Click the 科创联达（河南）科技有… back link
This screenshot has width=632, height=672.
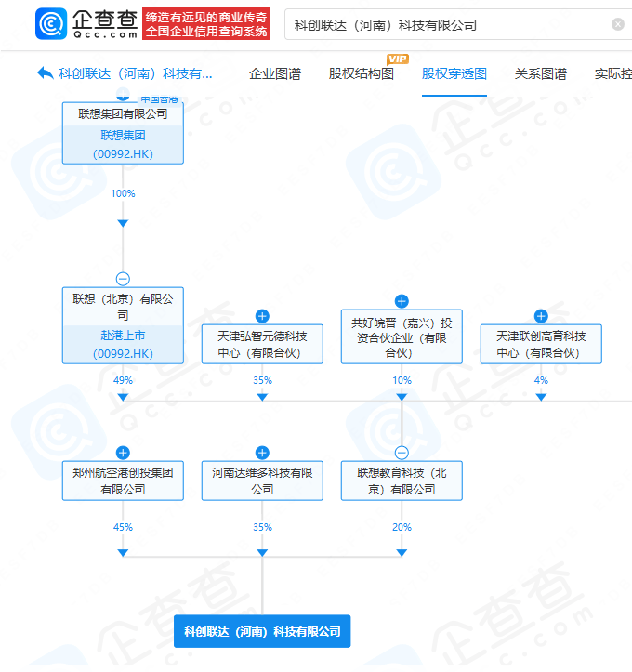point(136,73)
